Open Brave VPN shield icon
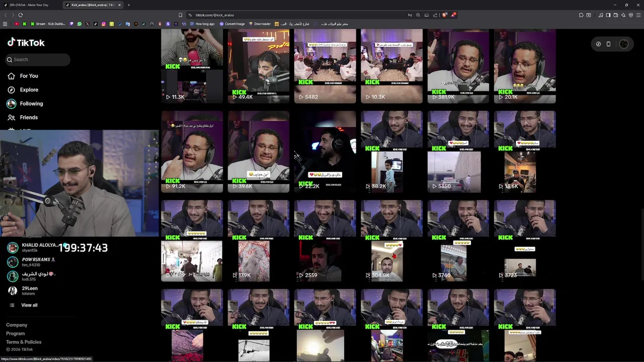Image resolution: width=644 pixels, height=362 pixels. click(631, 15)
